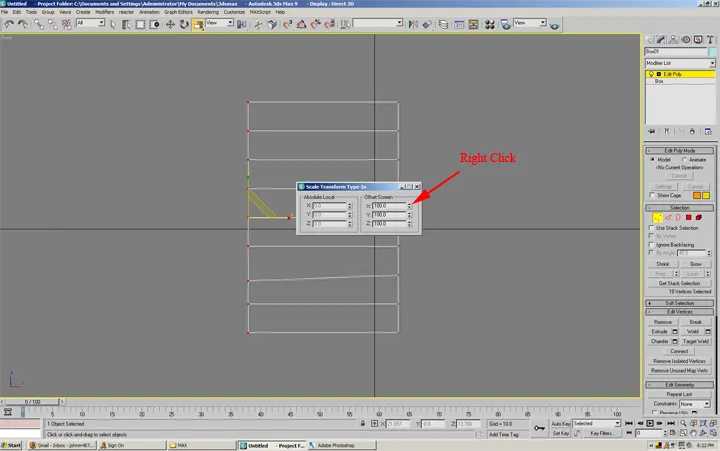Open the reference coordinate system View dropdown
This screenshot has height=451, width=720.
219,23
